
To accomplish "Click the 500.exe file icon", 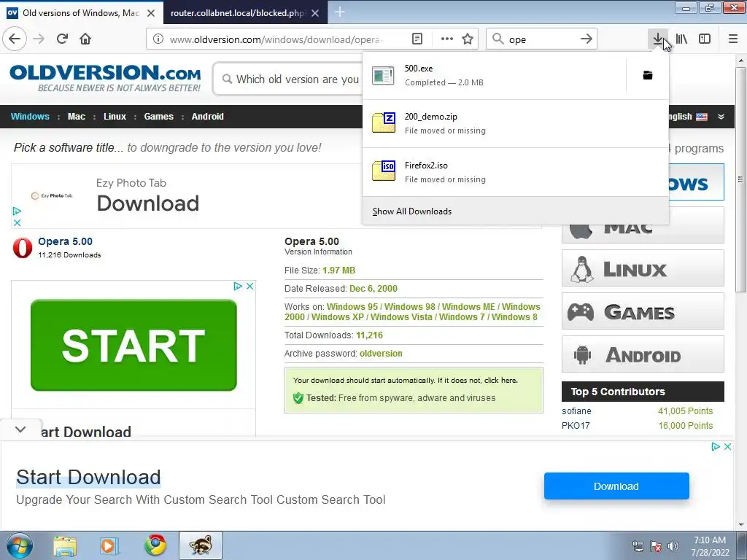I will (383, 75).
